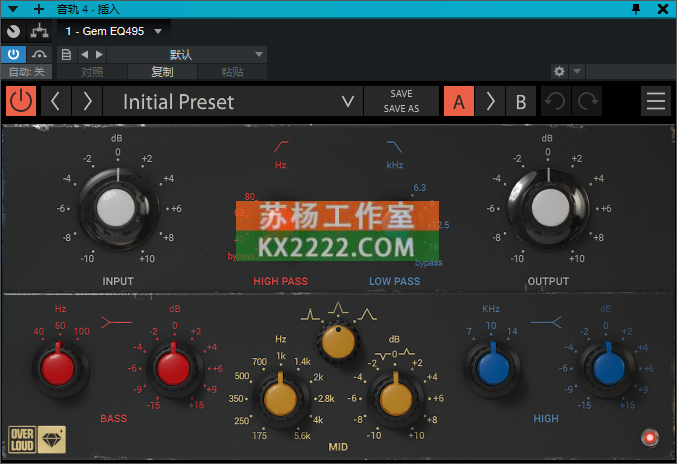Click the 自动: 关 automation button
Image resolution: width=677 pixels, height=464 pixels.
[x=26, y=72]
